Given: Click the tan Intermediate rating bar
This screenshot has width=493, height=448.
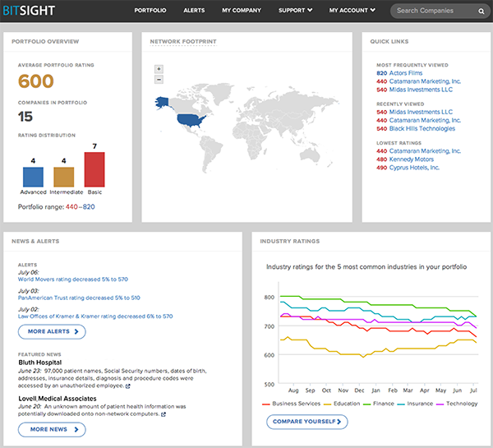Looking at the screenshot, I should 64,177.
